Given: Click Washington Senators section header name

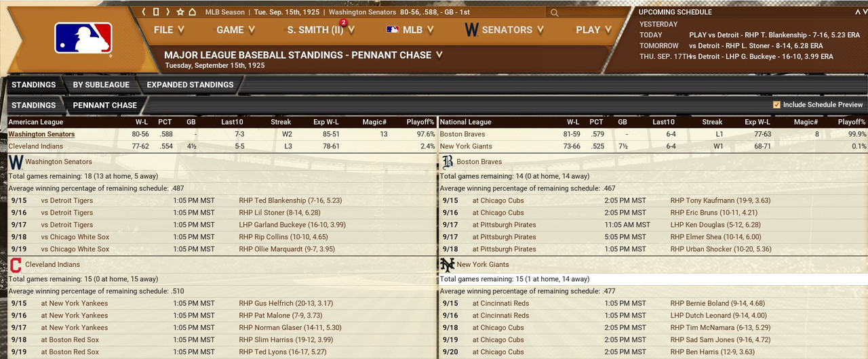Looking at the screenshot, I should point(58,162).
